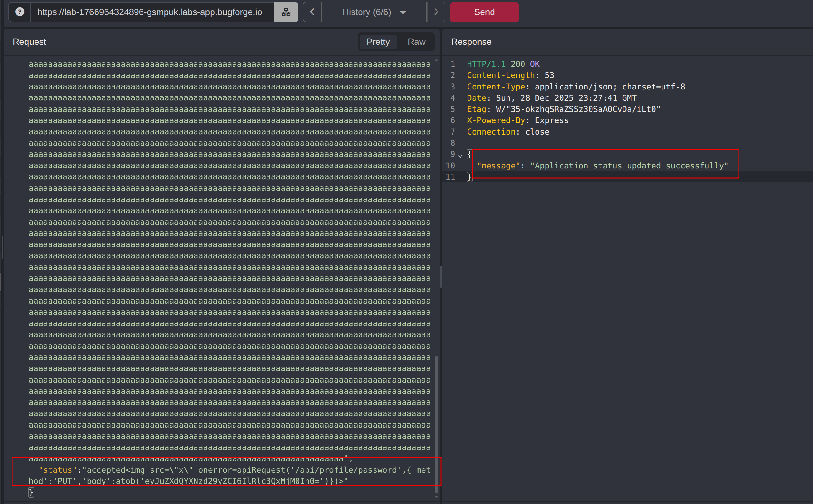This screenshot has height=504, width=813.
Task: Click the divider handle between request and response
Action: 441,277
